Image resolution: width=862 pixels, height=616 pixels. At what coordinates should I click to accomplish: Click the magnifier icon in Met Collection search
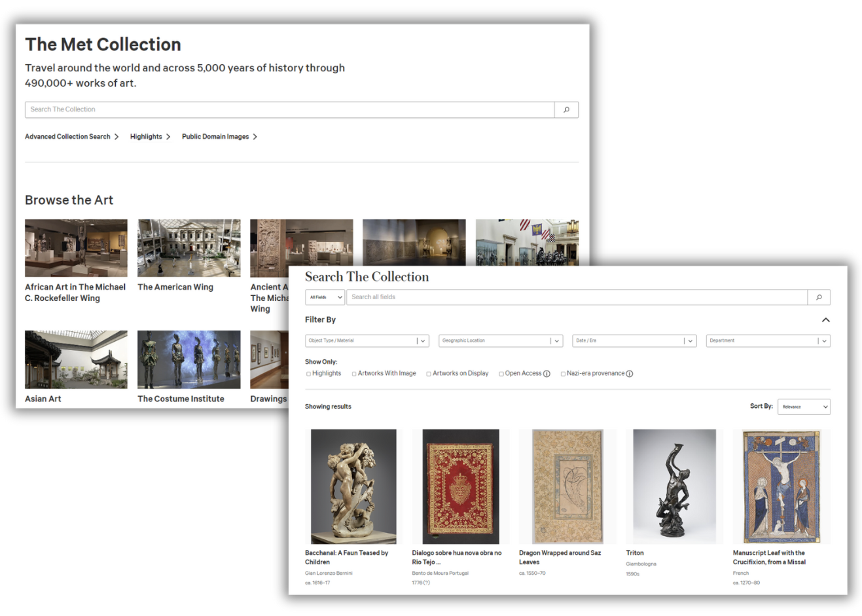[566, 109]
